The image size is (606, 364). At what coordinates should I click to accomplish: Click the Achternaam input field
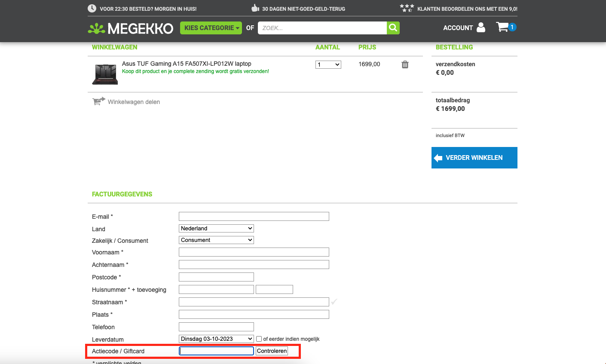(x=254, y=264)
